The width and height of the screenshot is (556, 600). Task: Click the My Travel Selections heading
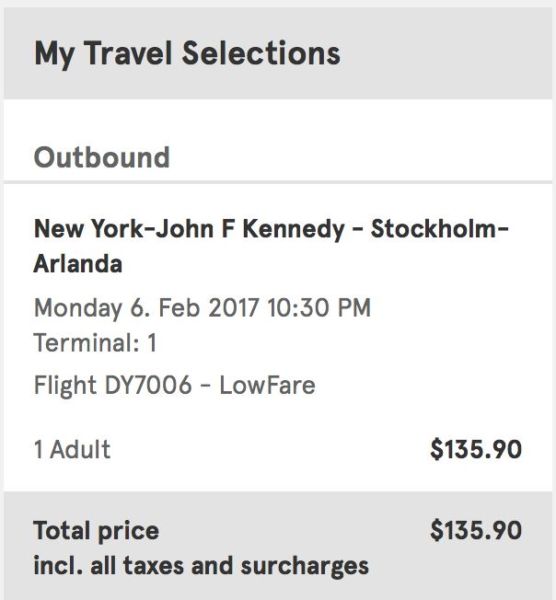[x=187, y=54]
